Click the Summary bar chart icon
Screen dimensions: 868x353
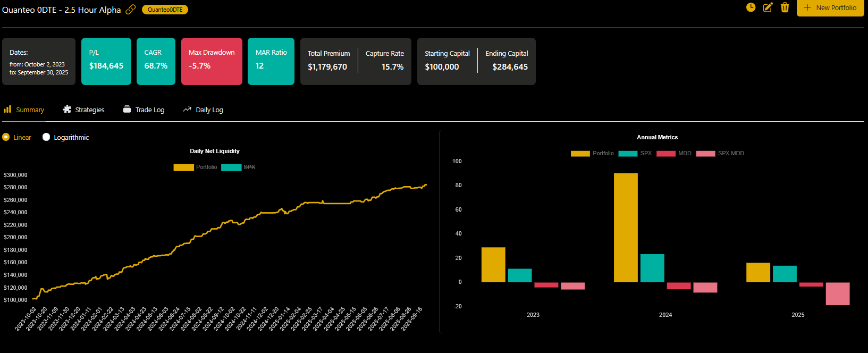click(x=7, y=110)
